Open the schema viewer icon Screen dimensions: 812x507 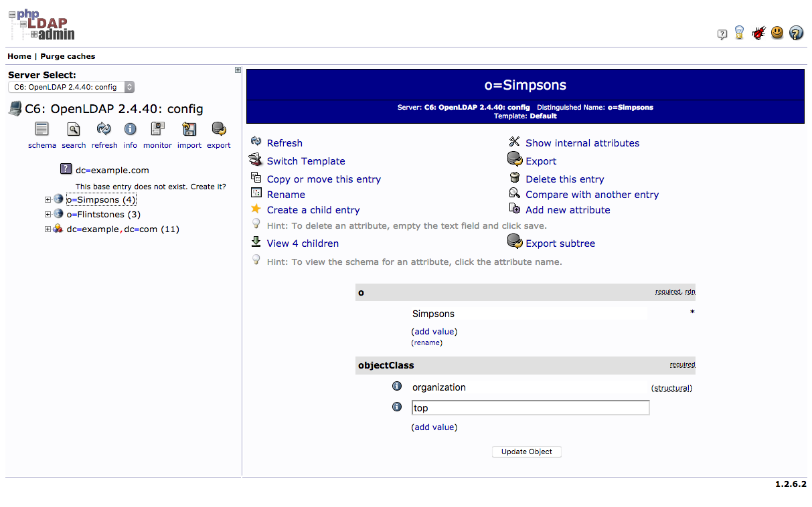[x=42, y=129]
